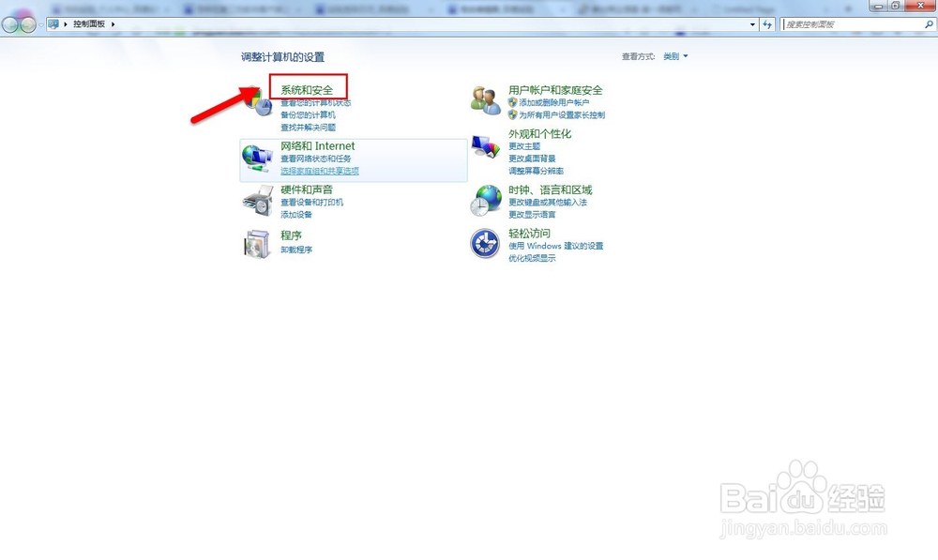Click the back navigation arrow
Viewport: 938px width, 560px height.
[x=9, y=24]
